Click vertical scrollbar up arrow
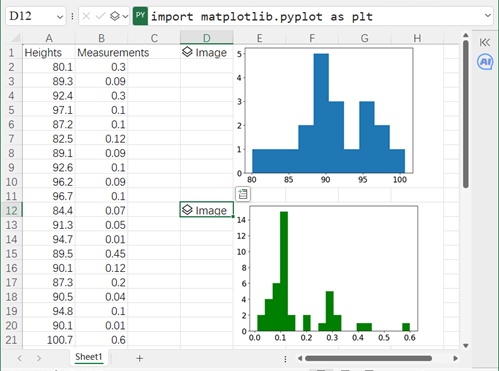Image resolution: width=499 pixels, height=371 pixels. click(x=466, y=35)
